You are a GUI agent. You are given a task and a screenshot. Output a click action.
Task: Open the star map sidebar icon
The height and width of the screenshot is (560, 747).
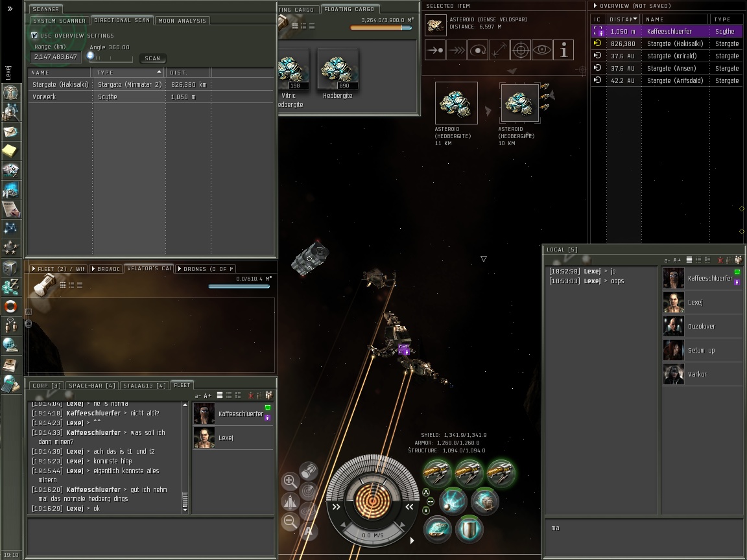[x=10, y=229]
